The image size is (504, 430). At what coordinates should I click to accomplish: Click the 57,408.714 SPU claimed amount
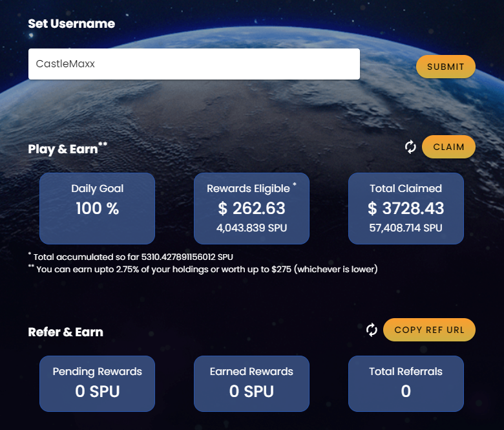(406, 228)
